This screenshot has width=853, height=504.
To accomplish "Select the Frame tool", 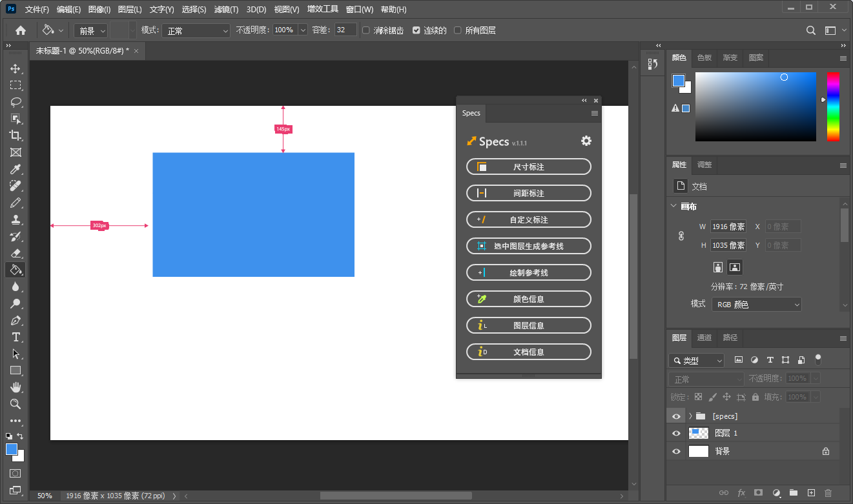I will 15,152.
